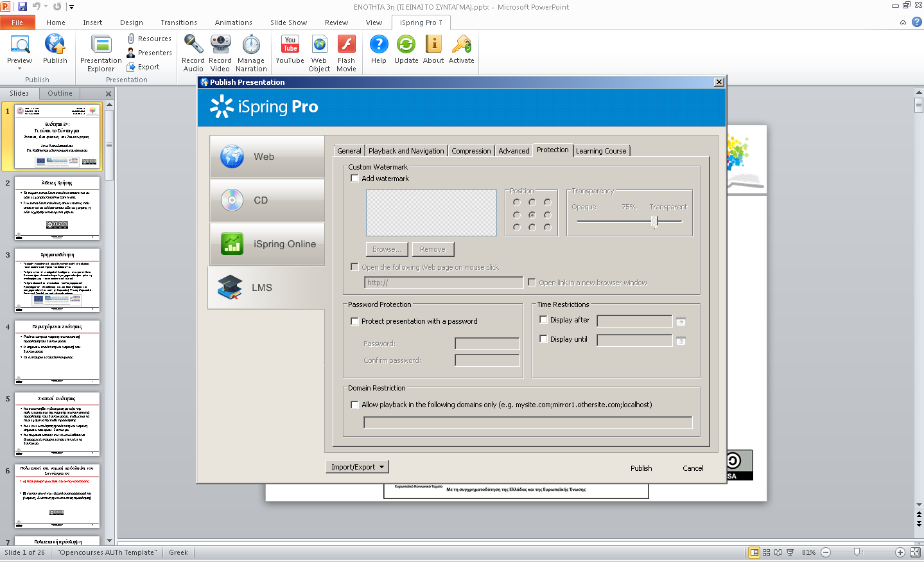Select slide 3 thumbnail
The height and width of the screenshot is (562, 924).
pos(57,280)
